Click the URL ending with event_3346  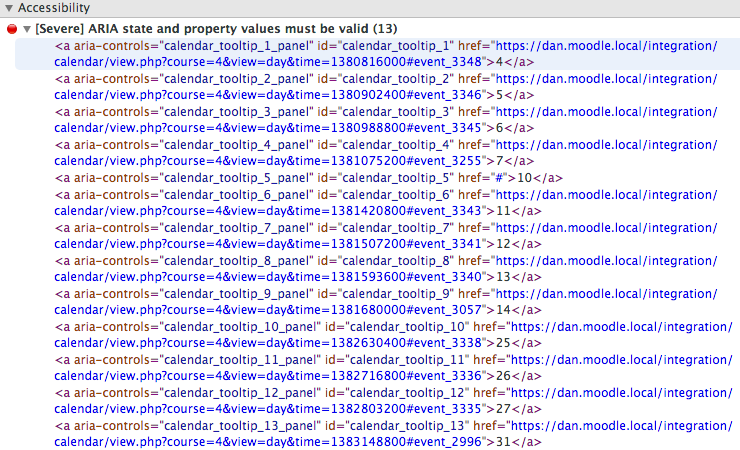(268, 95)
